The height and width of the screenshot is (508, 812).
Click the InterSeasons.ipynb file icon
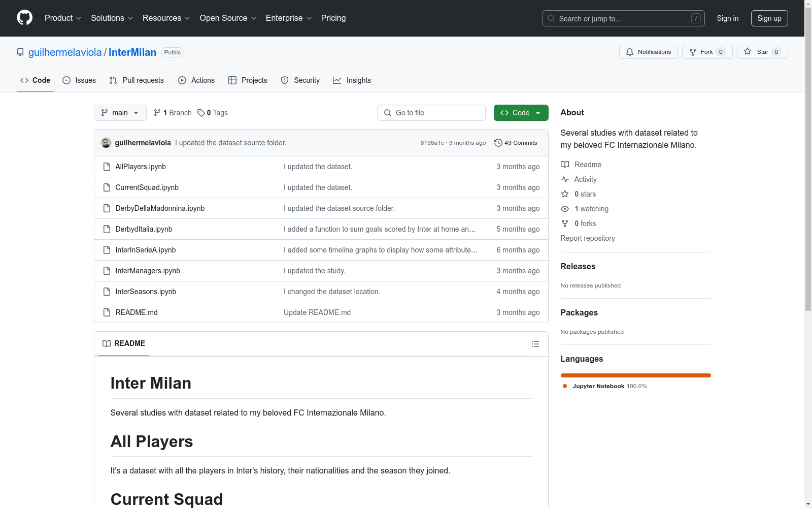click(x=107, y=292)
